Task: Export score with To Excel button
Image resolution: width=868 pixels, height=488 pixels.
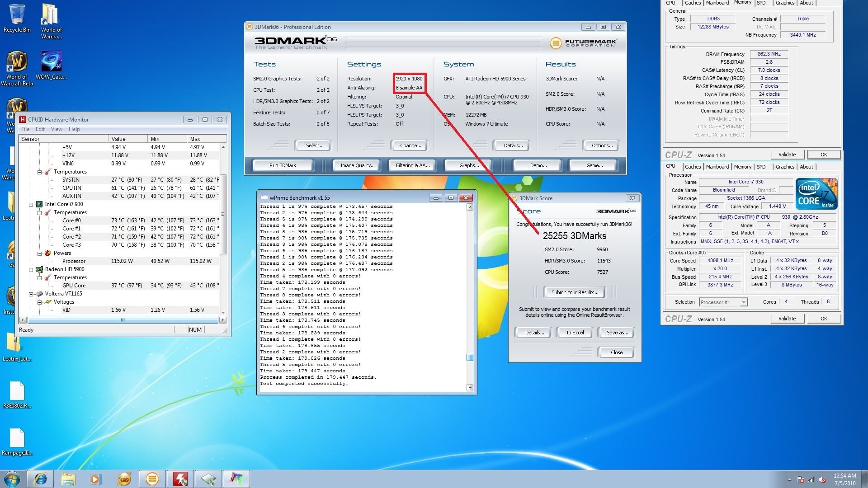Action: tap(575, 333)
